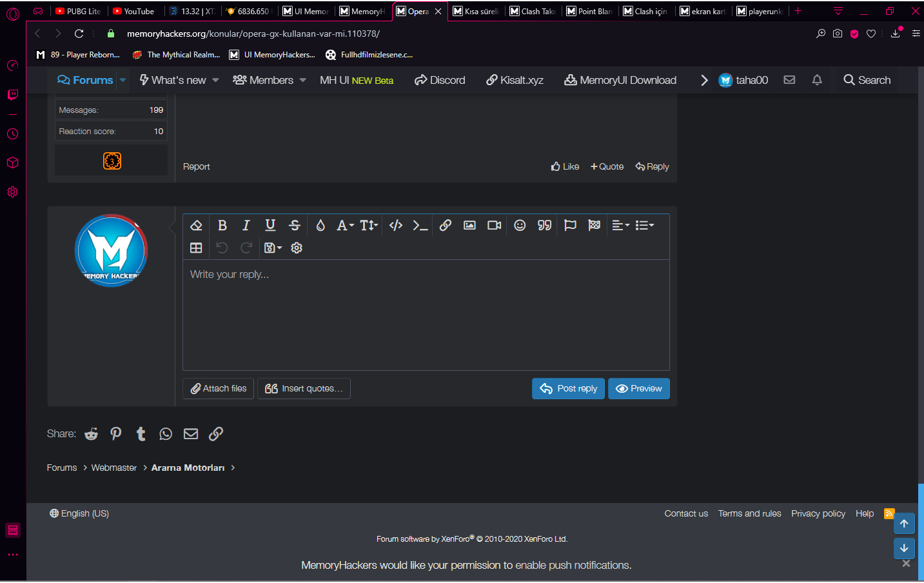Expand more navigation items chevron

(x=704, y=81)
